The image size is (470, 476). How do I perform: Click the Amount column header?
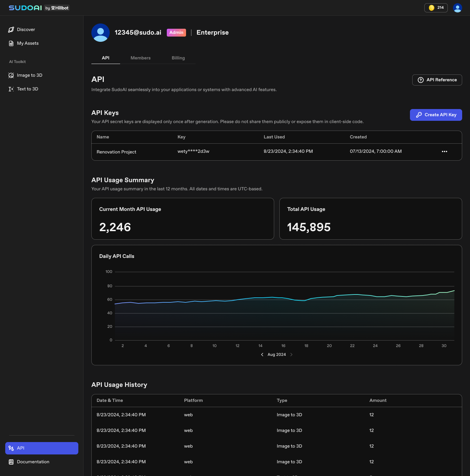tap(378, 401)
